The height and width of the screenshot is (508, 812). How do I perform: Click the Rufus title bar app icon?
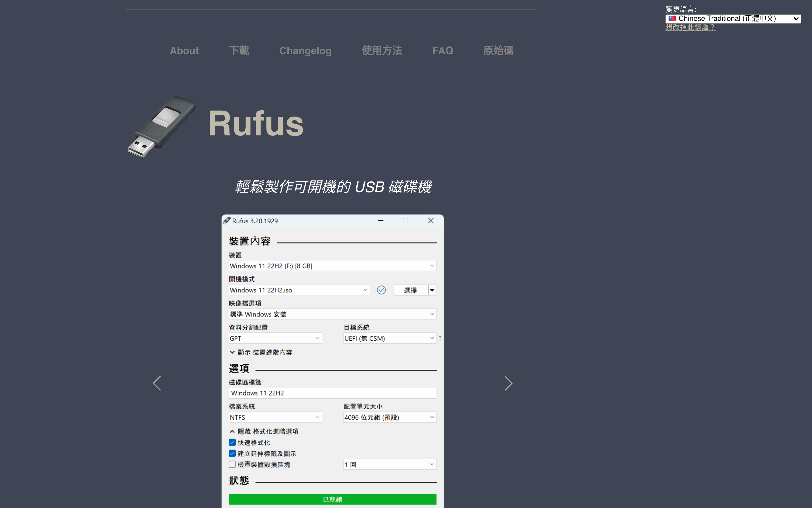[x=227, y=220]
